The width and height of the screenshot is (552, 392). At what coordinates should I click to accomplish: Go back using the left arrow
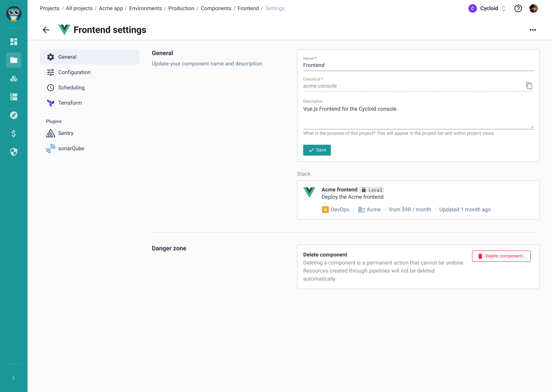pyautogui.click(x=46, y=30)
